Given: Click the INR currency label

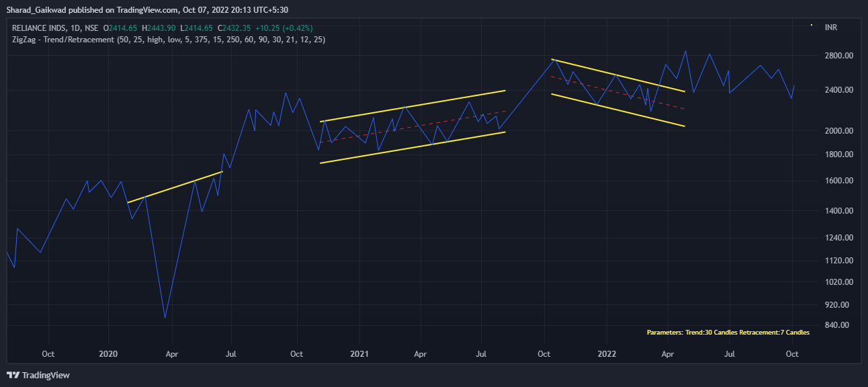Looking at the screenshot, I should click(831, 28).
